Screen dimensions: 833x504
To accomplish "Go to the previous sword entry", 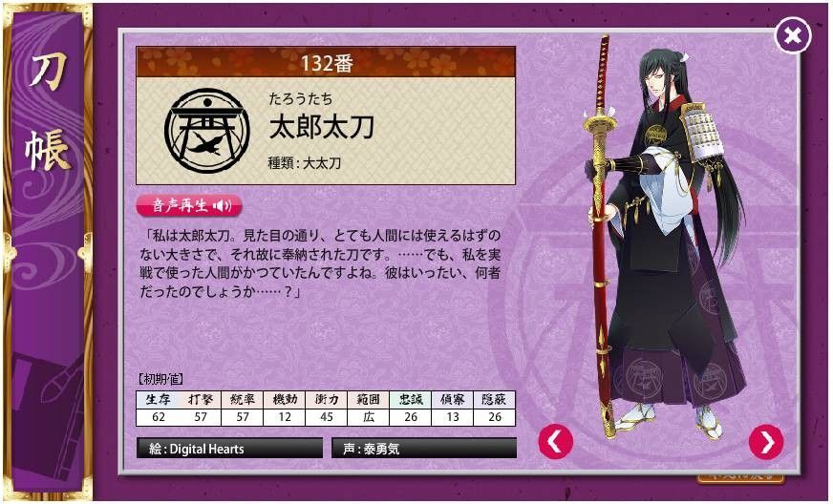I will click(555, 442).
